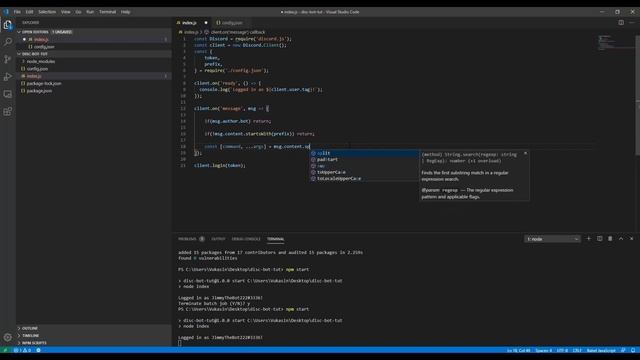Click the unsaved dot on index.js tab

point(206,23)
